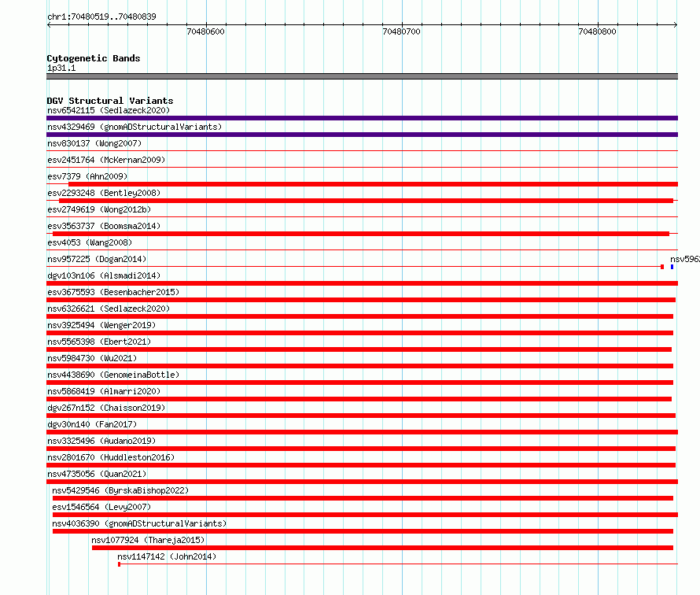Viewport: 700px width, 595px height.
Task: Click esv3675593 (Besenbacher2015) label
Action: pos(113,292)
